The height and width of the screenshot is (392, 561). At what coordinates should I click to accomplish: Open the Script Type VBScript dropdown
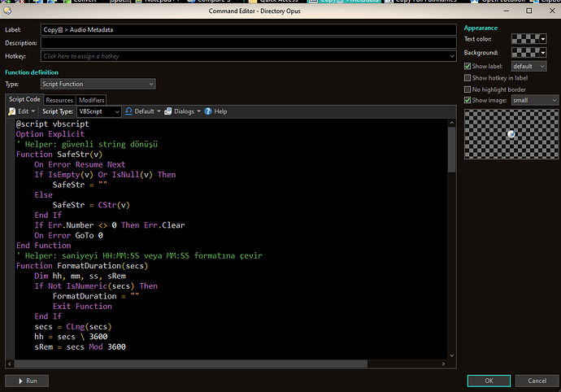[99, 111]
